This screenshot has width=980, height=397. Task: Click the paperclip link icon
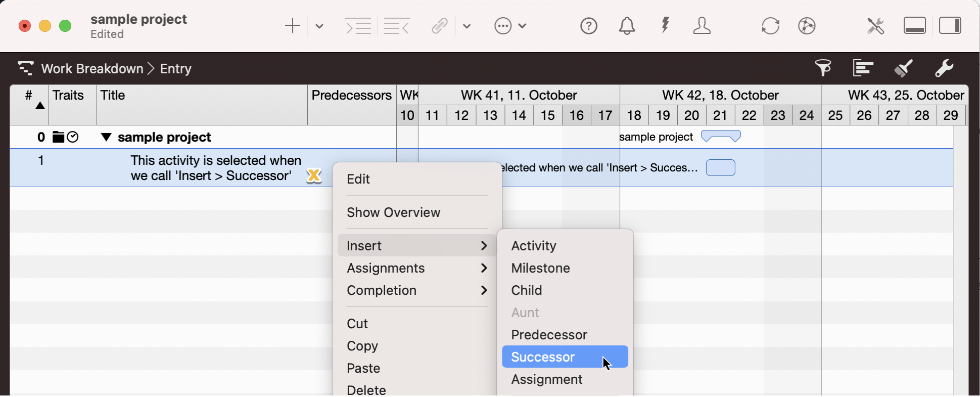[439, 26]
